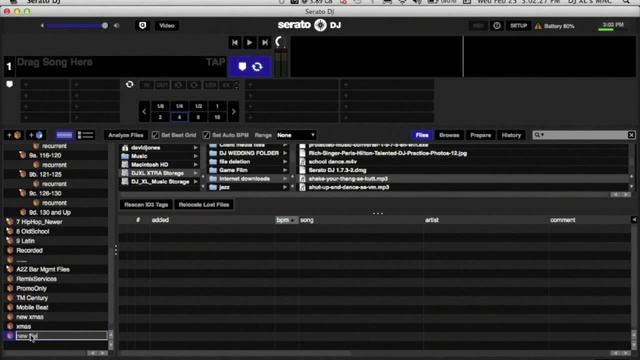
Task: Skip to previous track
Action: (235, 42)
